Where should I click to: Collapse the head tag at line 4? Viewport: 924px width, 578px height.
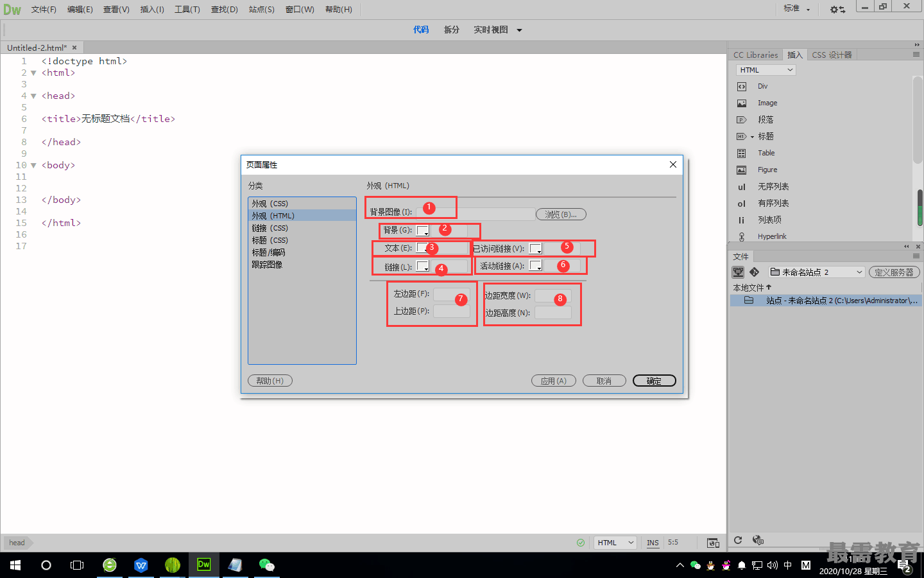pos(33,96)
